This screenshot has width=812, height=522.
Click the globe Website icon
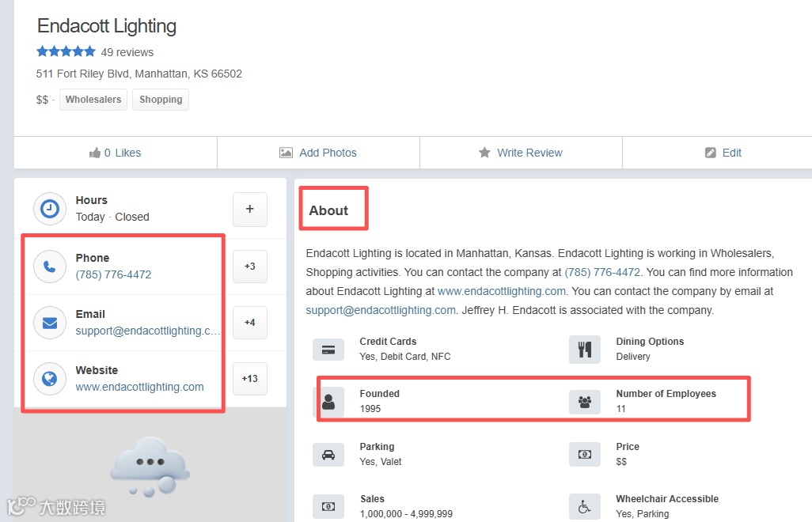[x=50, y=379]
